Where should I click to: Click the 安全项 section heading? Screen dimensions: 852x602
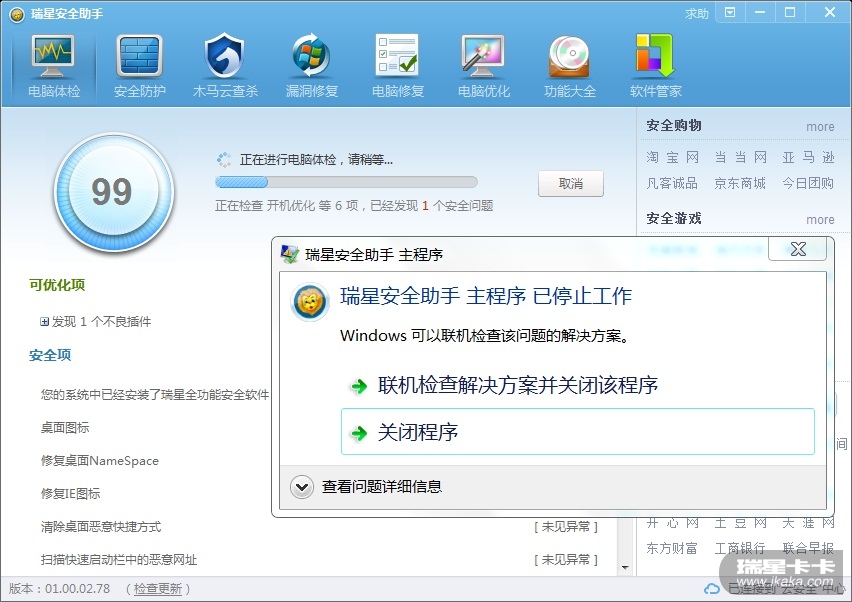tap(50, 355)
